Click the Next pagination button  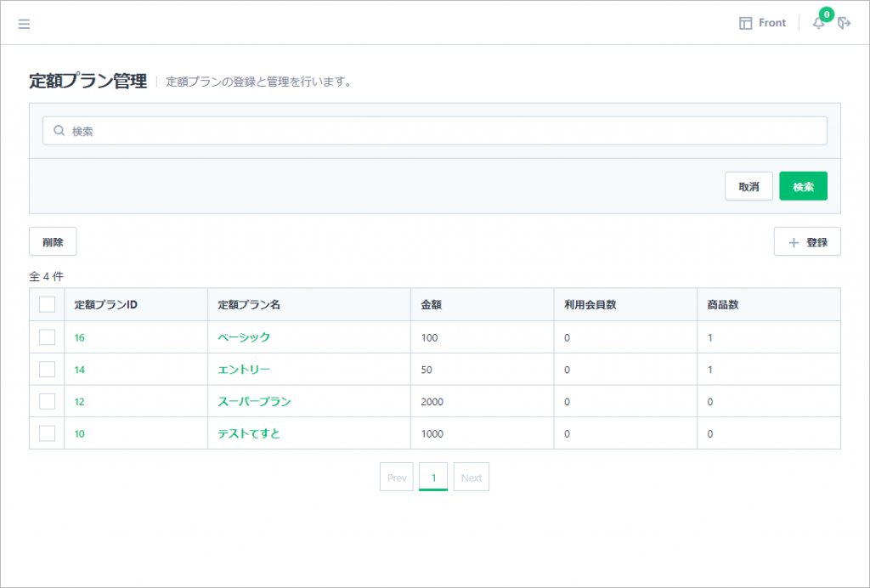point(472,478)
